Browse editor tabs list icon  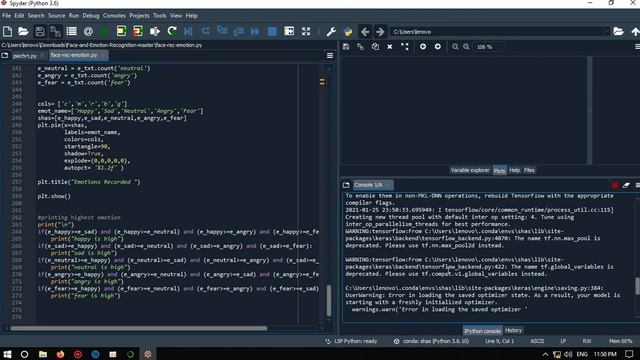(x=5, y=56)
